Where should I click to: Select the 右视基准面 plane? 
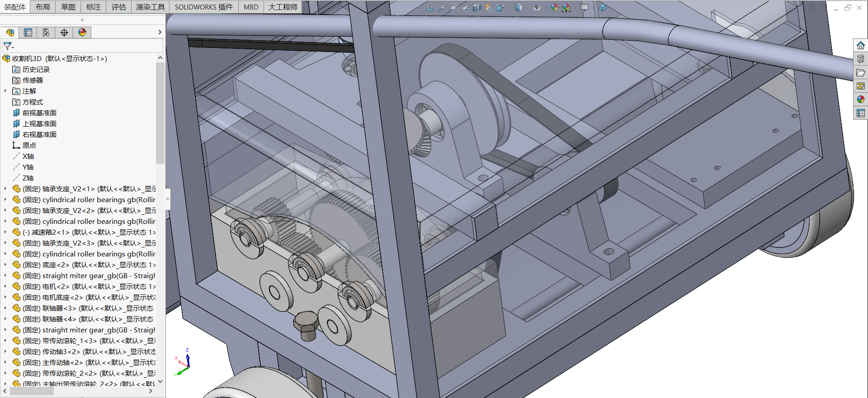(34, 134)
